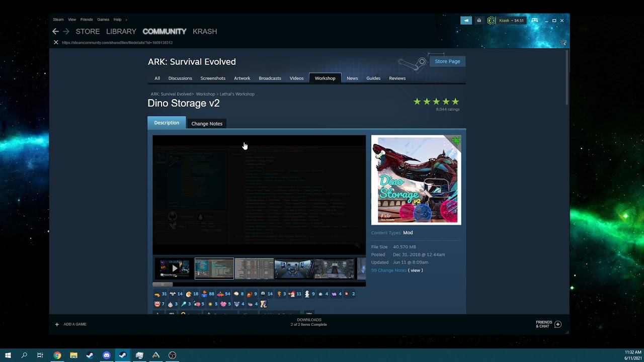Select the Artwork hub tab
The width and height of the screenshot is (644, 362).
coord(242,78)
